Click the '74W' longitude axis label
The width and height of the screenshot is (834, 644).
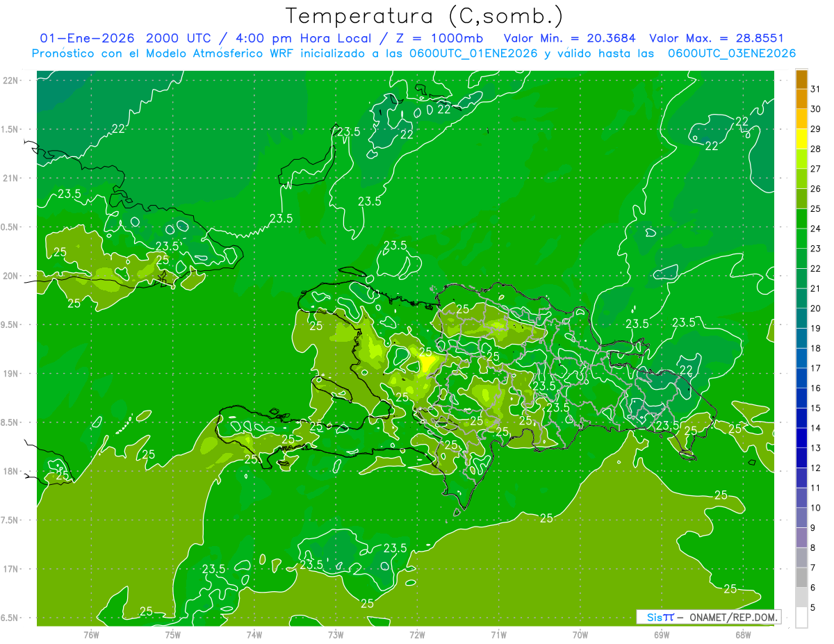pos(254,634)
